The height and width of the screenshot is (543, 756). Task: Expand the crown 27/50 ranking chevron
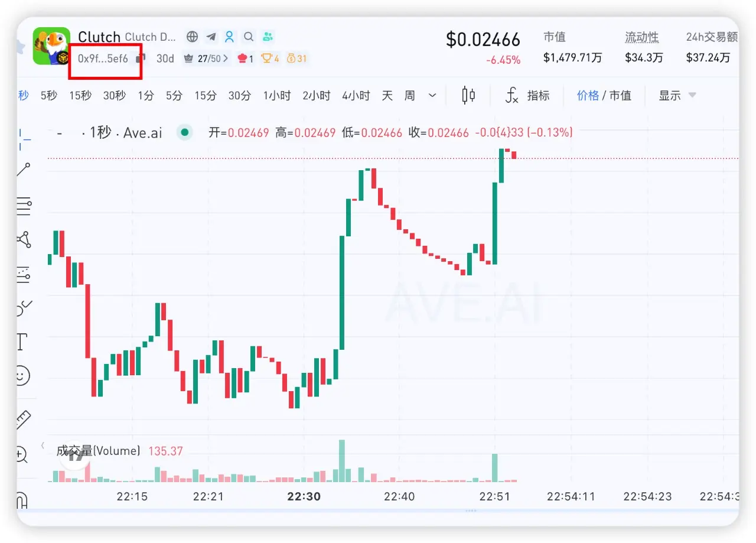pyautogui.click(x=226, y=58)
